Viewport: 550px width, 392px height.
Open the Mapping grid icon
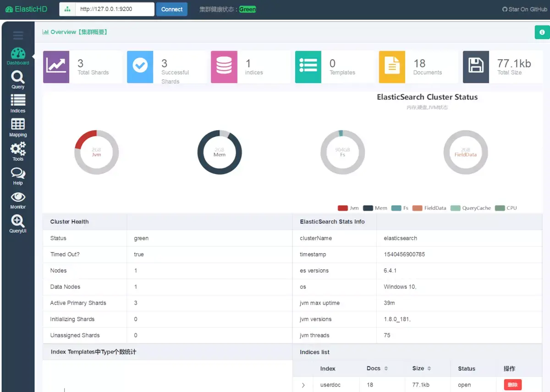(18, 124)
